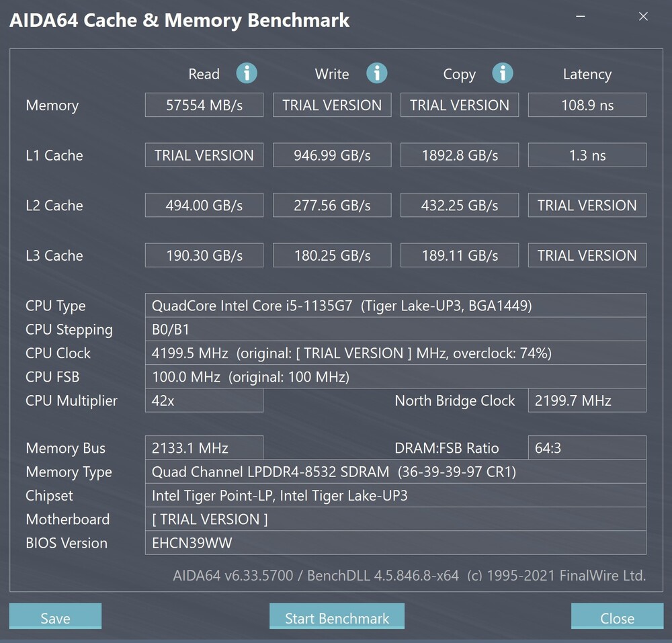Screen dimensions: 672x643
Task: Close window using title bar X
Action: coord(643,17)
